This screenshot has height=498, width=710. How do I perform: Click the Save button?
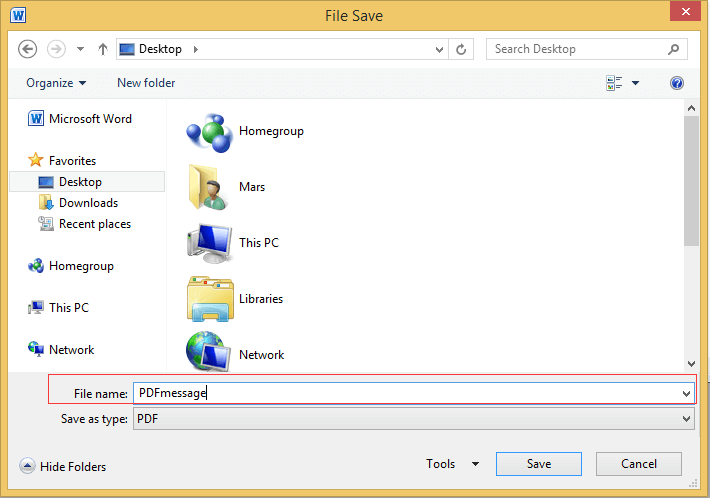click(539, 464)
